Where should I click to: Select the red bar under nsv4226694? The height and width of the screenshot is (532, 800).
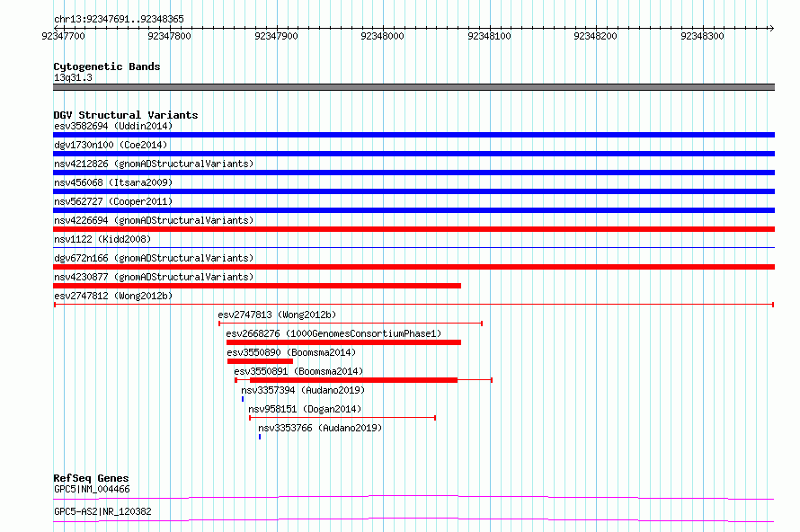click(x=413, y=229)
